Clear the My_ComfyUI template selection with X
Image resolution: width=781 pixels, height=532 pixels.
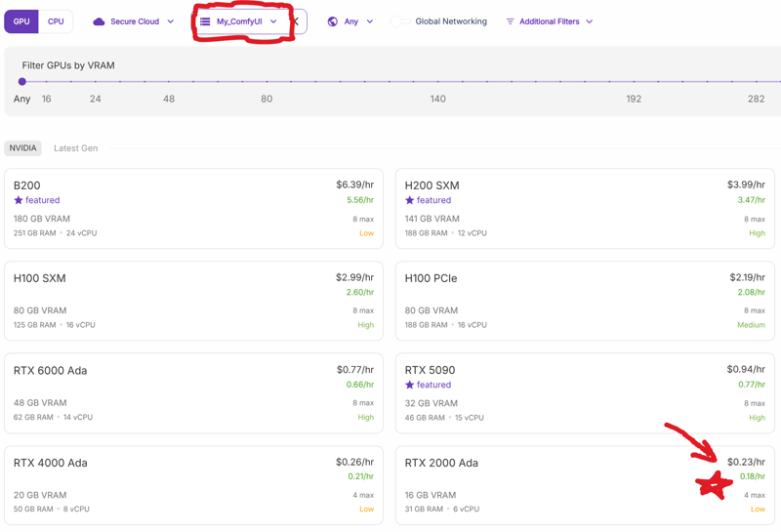click(x=296, y=21)
